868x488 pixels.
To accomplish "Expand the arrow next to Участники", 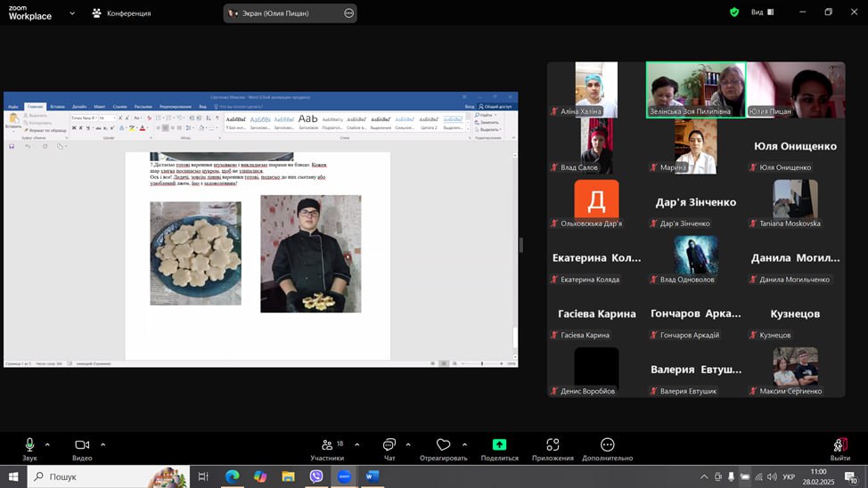I will click(356, 444).
